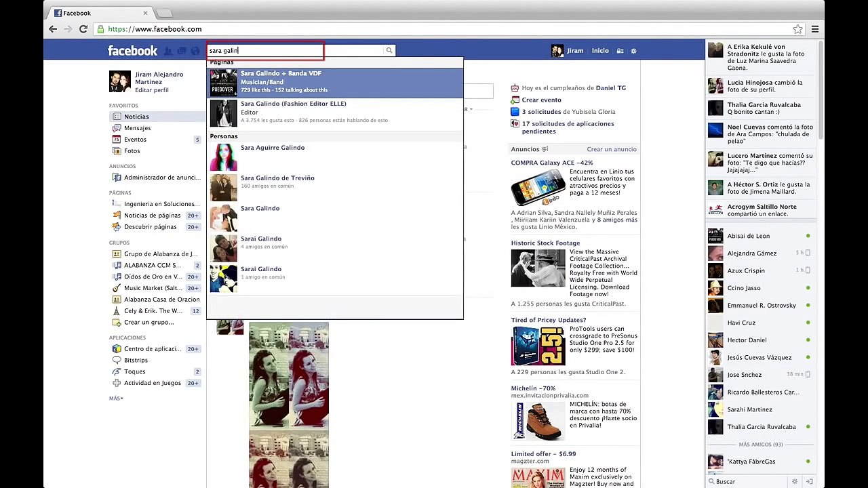Select Sara Galindo (Fashion Editor ELLE) suggestion

tap(335, 113)
